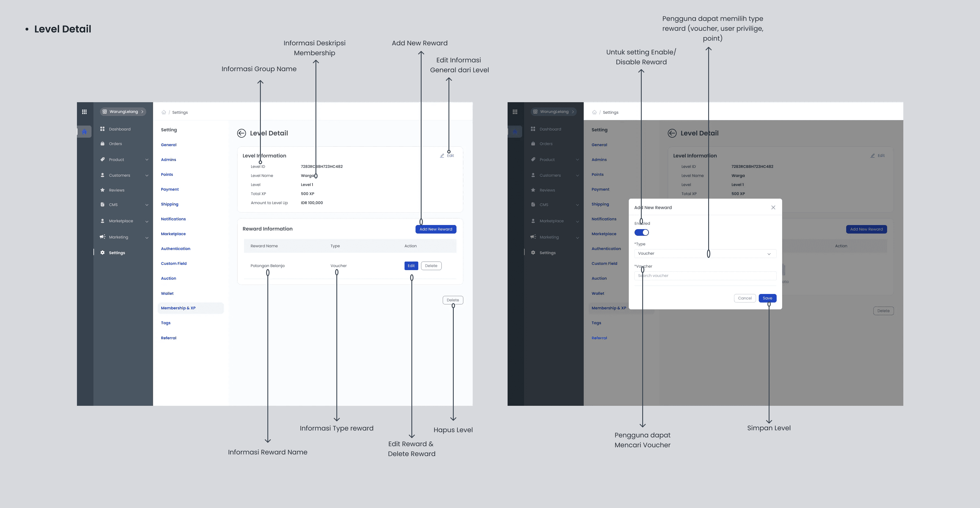Image resolution: width=980 pixels, height=508 pixels.
Task: Toggle the Enabled switch in reward dialog
Action: (x=641, y=232)
